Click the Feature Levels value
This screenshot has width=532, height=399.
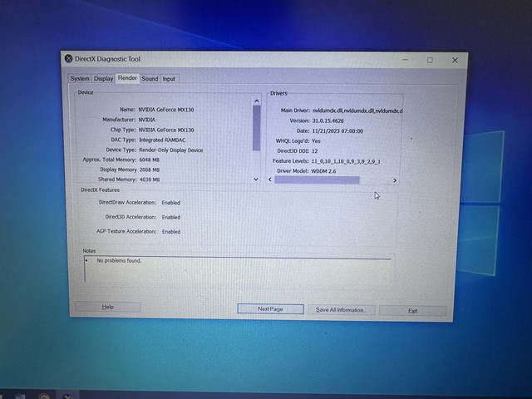346,161
